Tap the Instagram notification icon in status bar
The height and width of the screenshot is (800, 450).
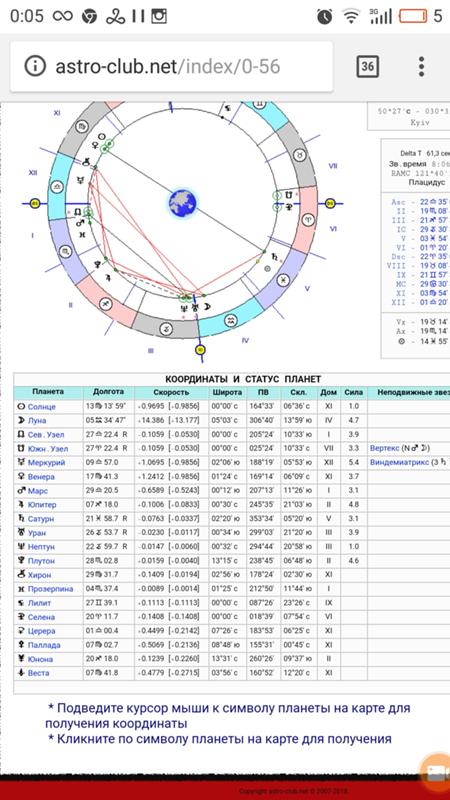(x=159, y=16)
